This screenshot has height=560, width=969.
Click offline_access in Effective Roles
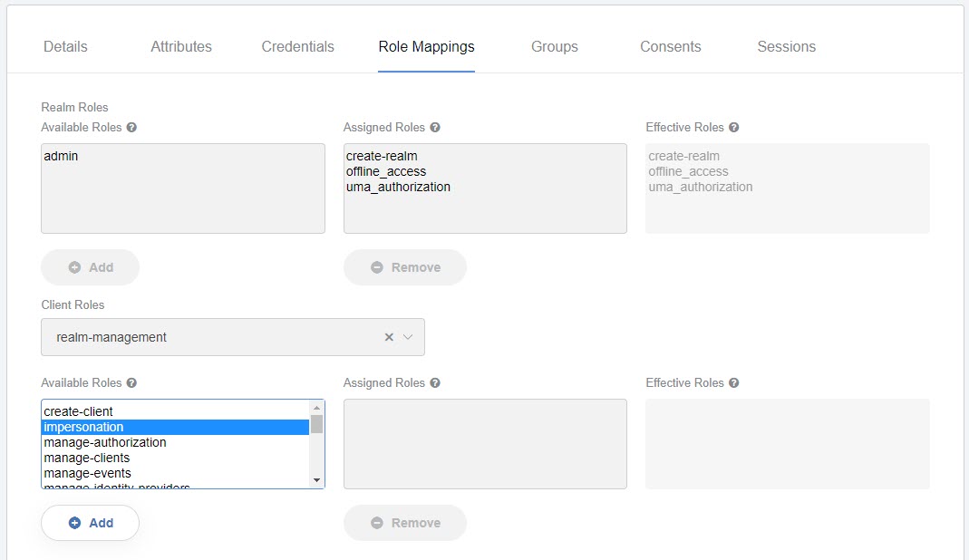[x=688, y=171]
